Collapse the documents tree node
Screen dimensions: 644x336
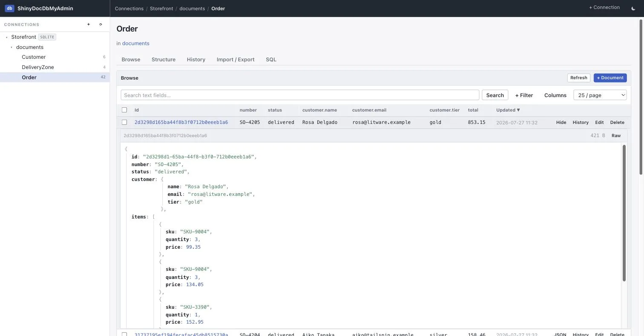pos(11,47)
